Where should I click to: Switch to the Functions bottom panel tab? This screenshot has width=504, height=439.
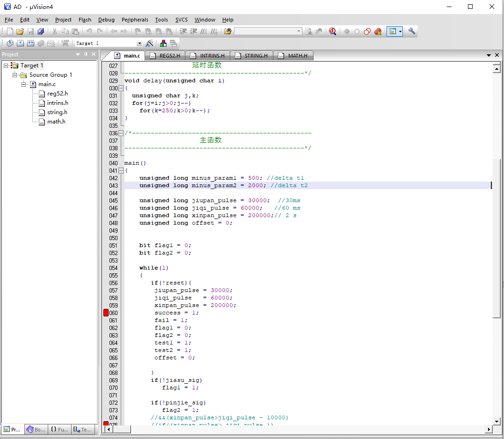(x=59, y=429)
